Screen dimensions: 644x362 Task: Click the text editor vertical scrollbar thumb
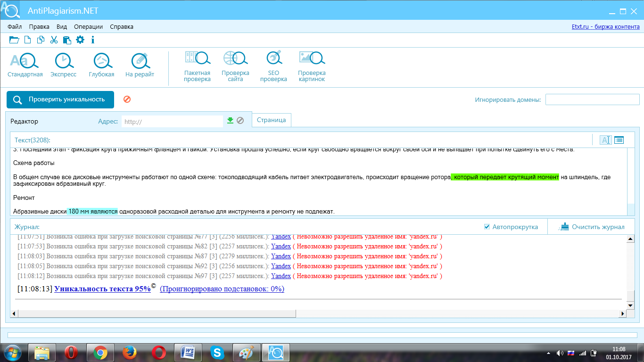[631, 209]
